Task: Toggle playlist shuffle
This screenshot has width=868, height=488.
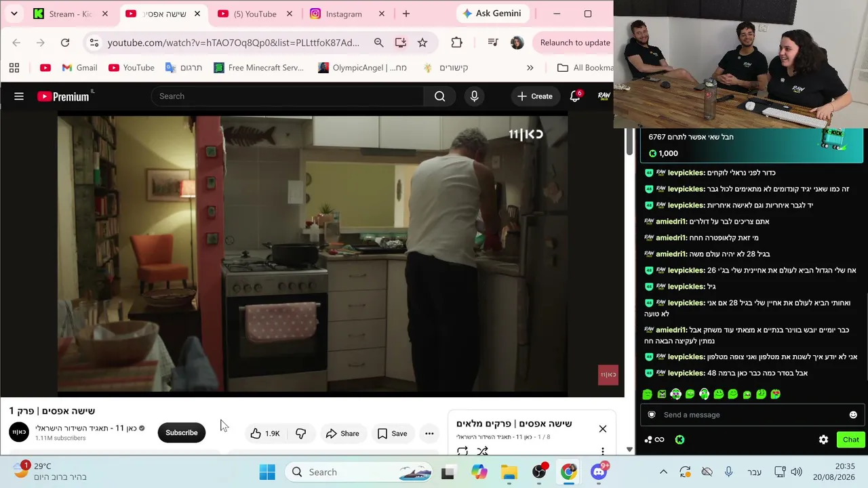Action: click(482, 451)
